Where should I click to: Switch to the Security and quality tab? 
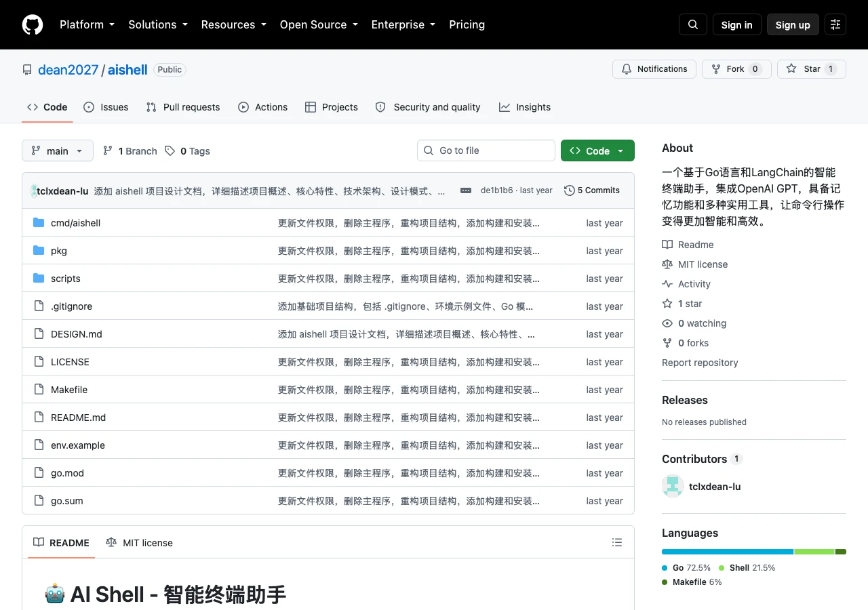pyautogui.click(x=428, y=107)
